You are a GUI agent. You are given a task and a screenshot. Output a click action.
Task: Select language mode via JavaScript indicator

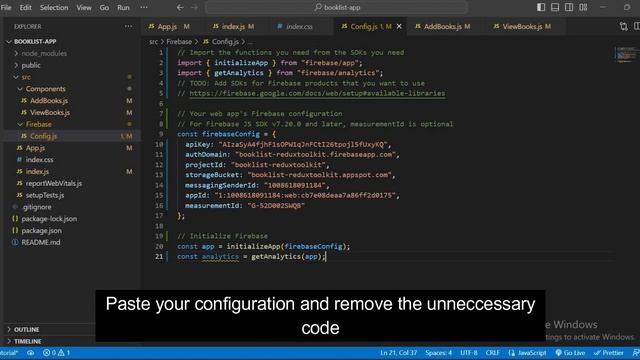tap(527, 353)
